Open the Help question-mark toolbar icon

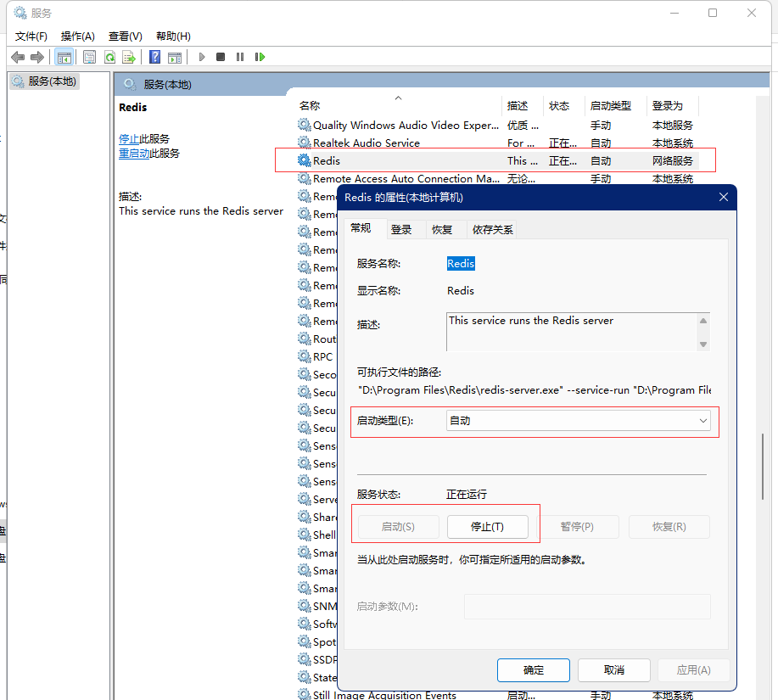(x=154, y=57)
